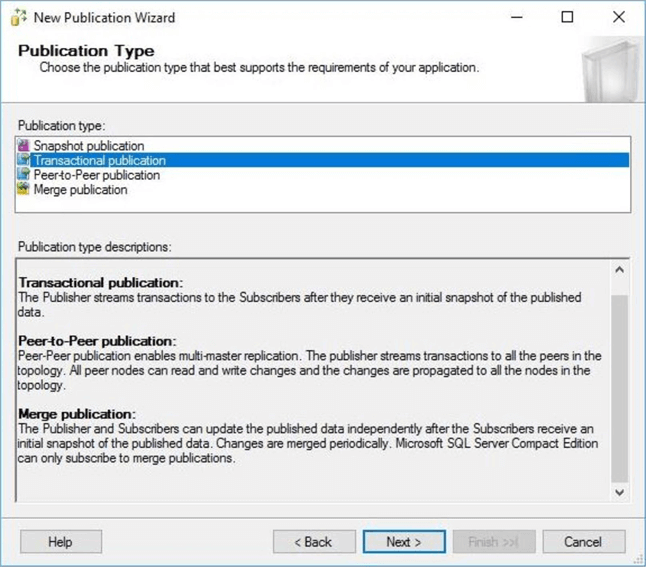Click the Finish button
The width and height of the screenshot is (646, 567).
pyautogui.click(x=493, y=542)
